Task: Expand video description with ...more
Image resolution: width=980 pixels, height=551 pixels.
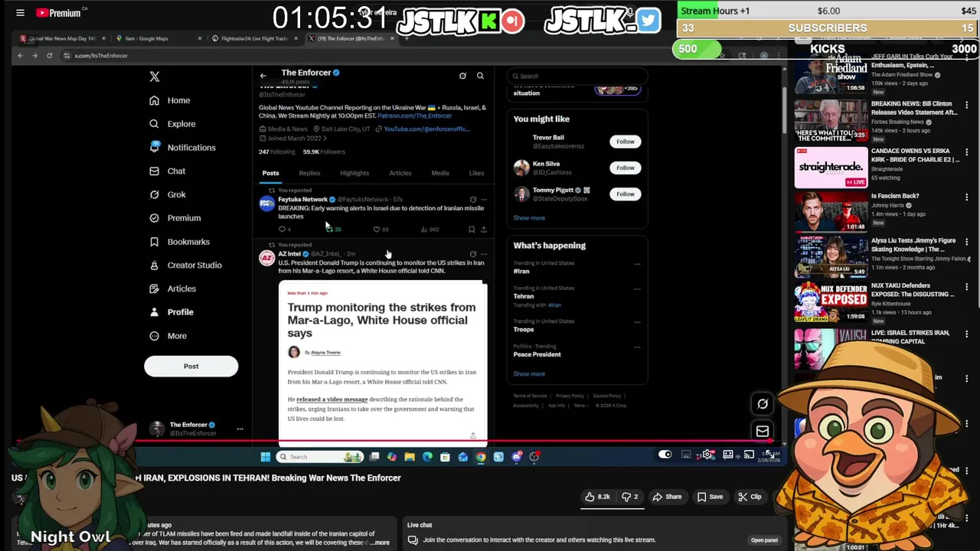Action: click(380, 543)
